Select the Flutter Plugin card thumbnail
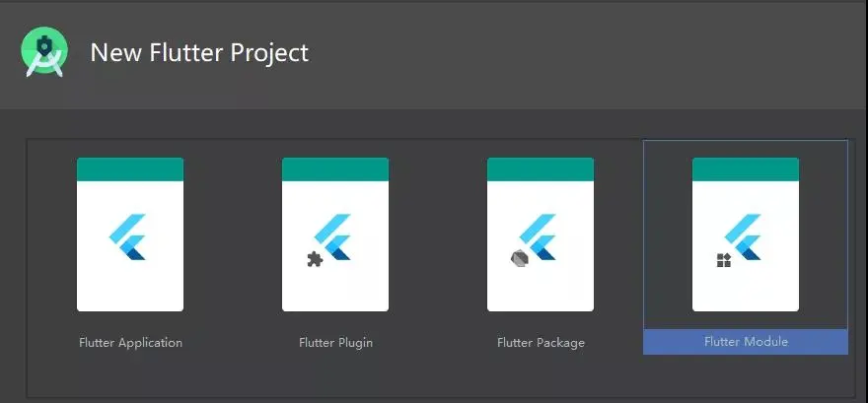Viewport: 868px width, 403px height. (x=335, y=235)
